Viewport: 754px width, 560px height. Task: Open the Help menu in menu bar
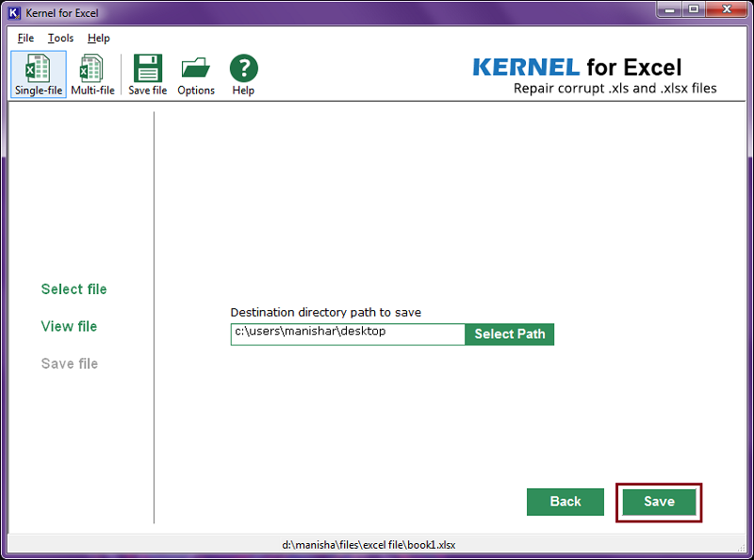99,38
